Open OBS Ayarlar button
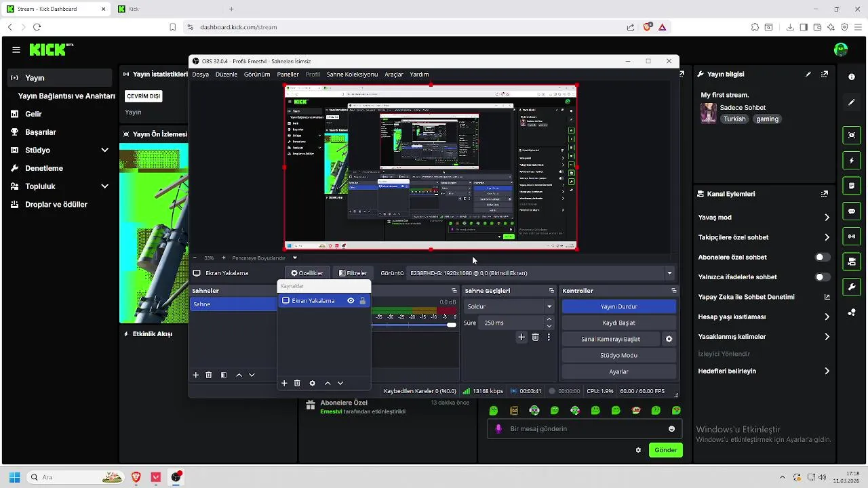This screenshot has height=488, width=868. pyautogui.click(x=618, y=371)
